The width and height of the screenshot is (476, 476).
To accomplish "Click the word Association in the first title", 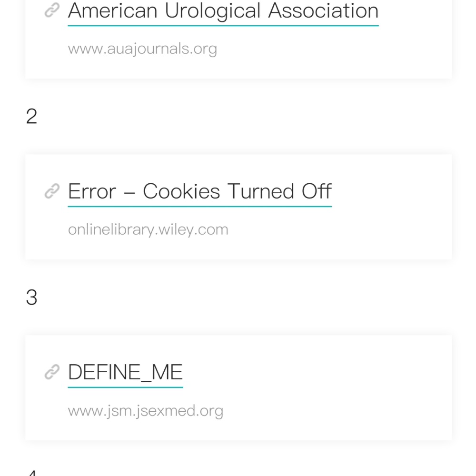I will (x=324, y=10).
